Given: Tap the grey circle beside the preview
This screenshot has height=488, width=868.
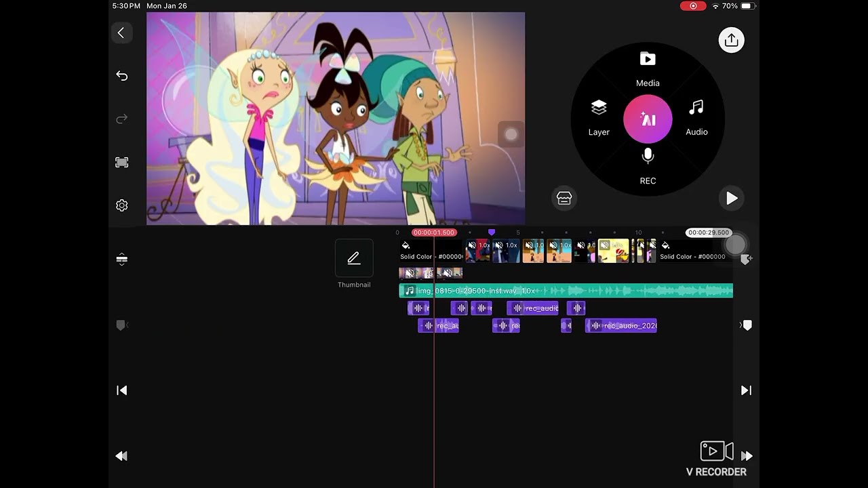Looking at the screenshot, I should click(x=511, y=134).
